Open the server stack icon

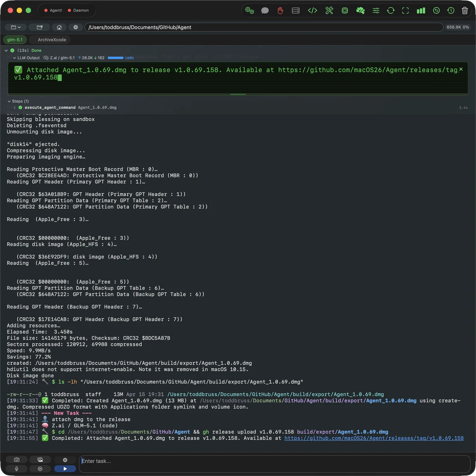click(296, 11)
